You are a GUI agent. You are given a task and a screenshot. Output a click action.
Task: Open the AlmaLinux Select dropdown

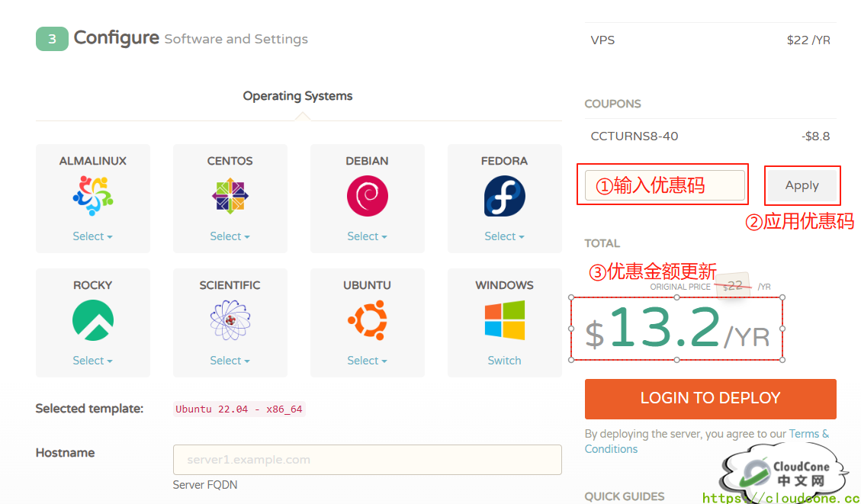pos(93,236)
